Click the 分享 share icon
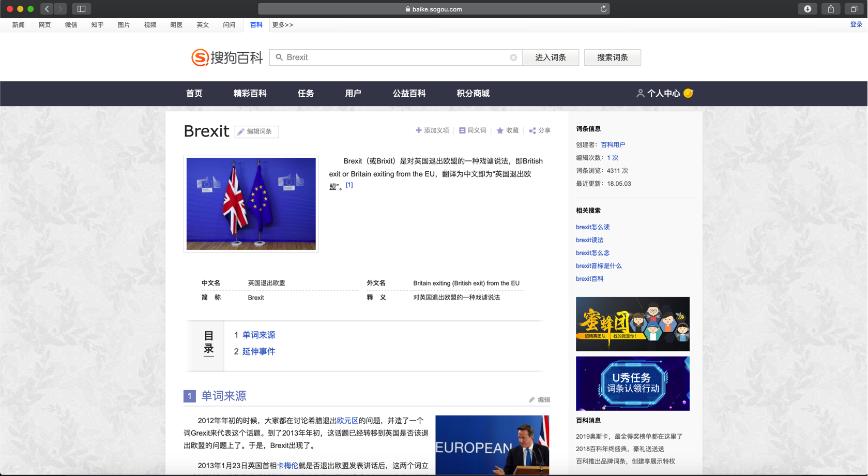 (x=532, y=130)
